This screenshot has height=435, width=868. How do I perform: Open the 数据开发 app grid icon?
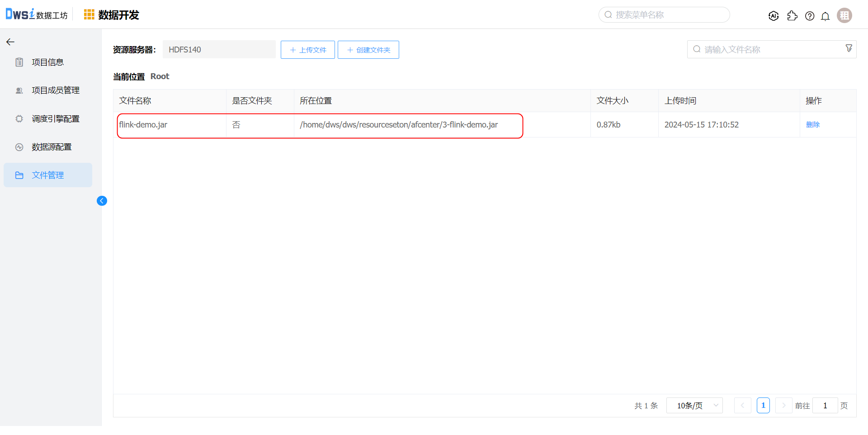89,15
